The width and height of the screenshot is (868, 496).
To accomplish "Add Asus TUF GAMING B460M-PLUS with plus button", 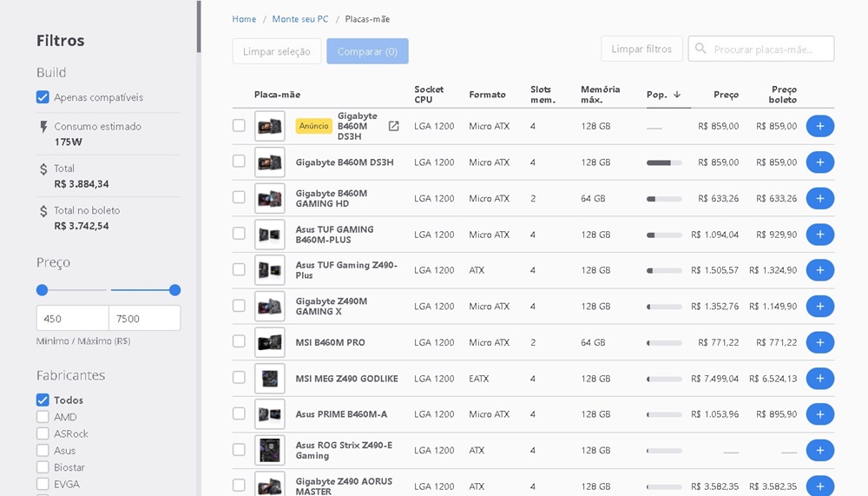I will (820, 235).
